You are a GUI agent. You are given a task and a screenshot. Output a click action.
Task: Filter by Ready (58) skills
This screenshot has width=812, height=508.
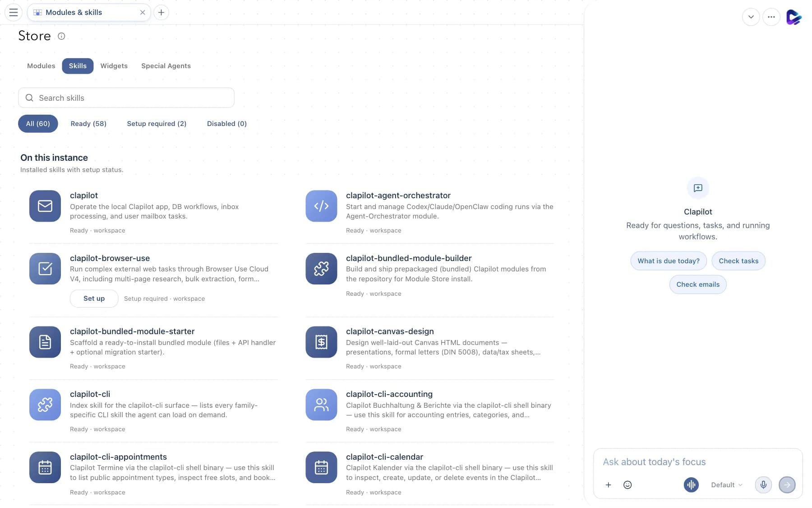tap(88, 124)
